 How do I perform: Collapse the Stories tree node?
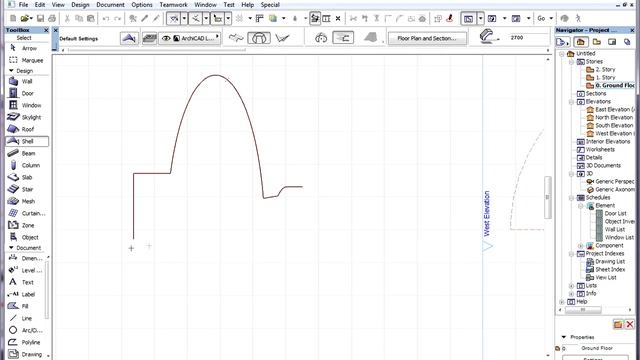click(x=571, y=62)
